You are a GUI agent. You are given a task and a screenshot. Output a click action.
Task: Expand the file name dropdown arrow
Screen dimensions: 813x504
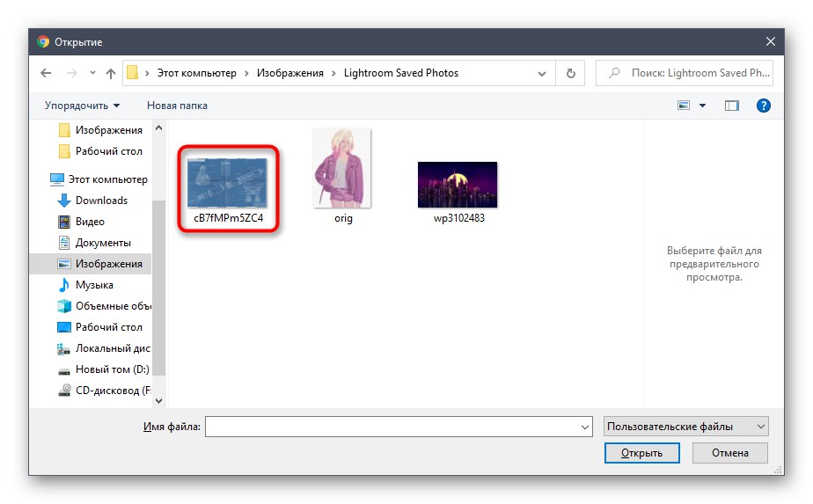click(585, 427)
